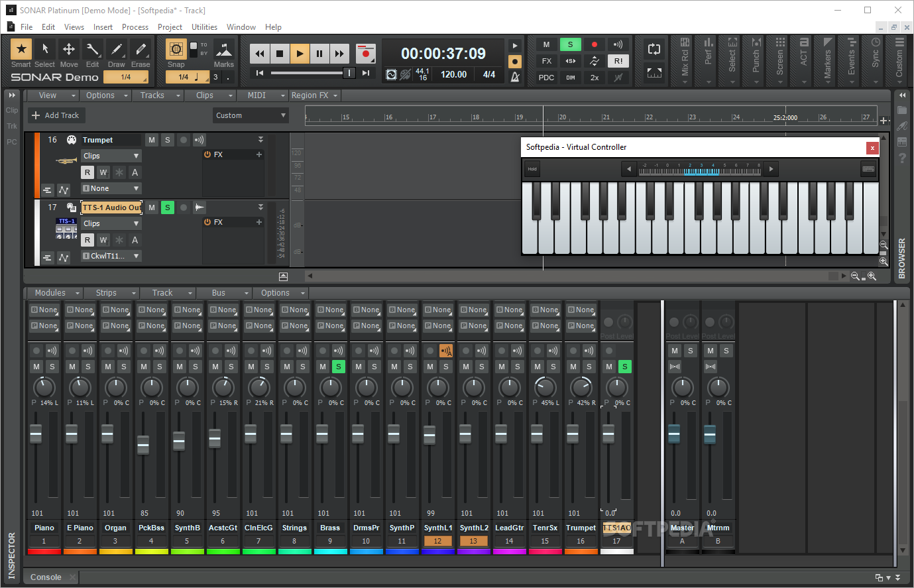Image resolution: width=914 pixels, height=588 pixels.
Task: Toggle the metronome icon in transport
Action: coord(515,77)
